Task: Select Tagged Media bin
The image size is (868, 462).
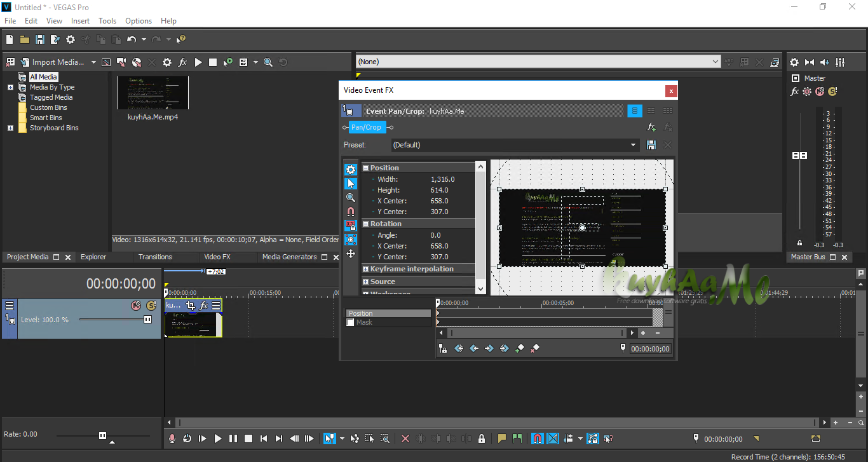Action: 51,97
